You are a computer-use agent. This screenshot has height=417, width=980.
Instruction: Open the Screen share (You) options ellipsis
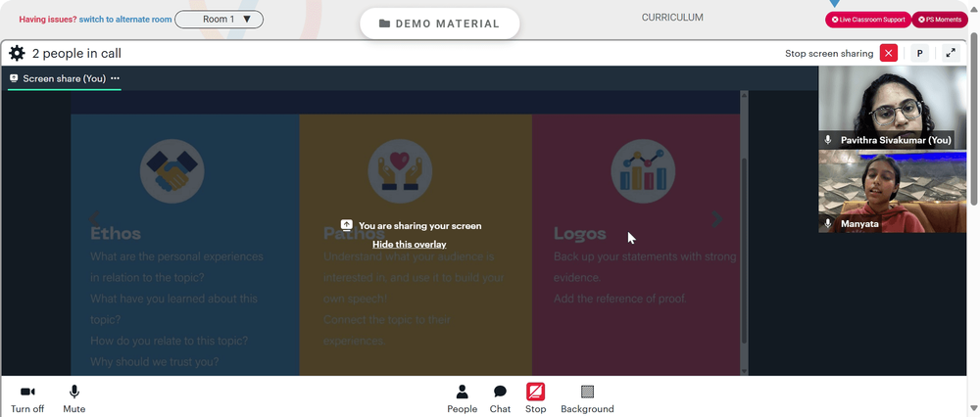pos(115,78)
